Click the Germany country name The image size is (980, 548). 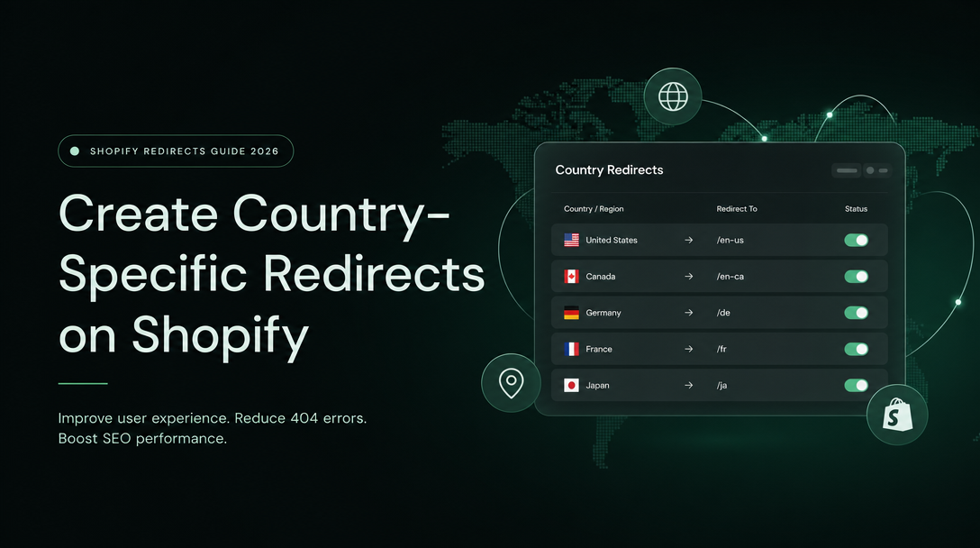(603, 313)
